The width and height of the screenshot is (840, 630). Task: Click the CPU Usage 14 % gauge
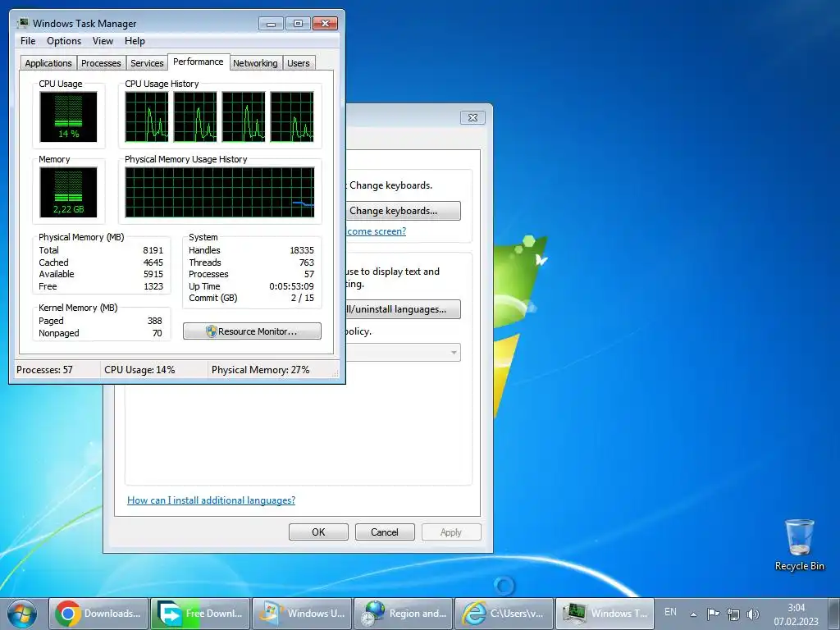coord(68,116)
